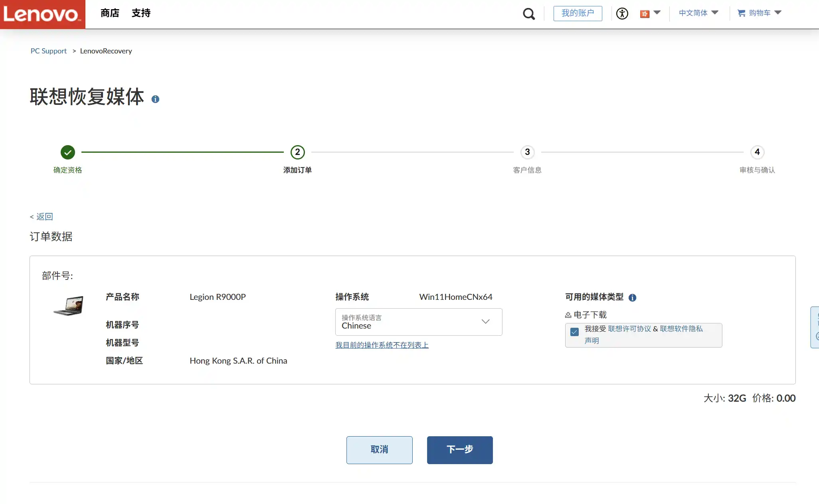819x504 pixels.
Task: Click the green completed checkmark step
Action: pos(68,152)
